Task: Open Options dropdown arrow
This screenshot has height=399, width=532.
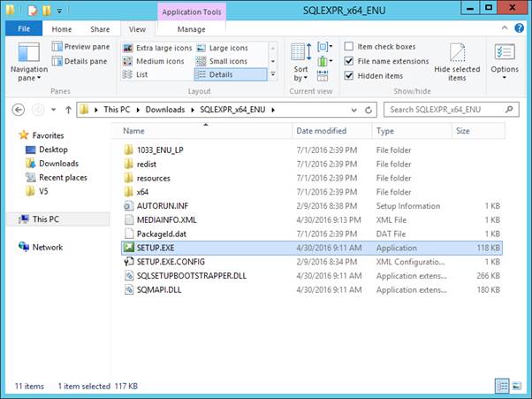Action: [505, 78]
